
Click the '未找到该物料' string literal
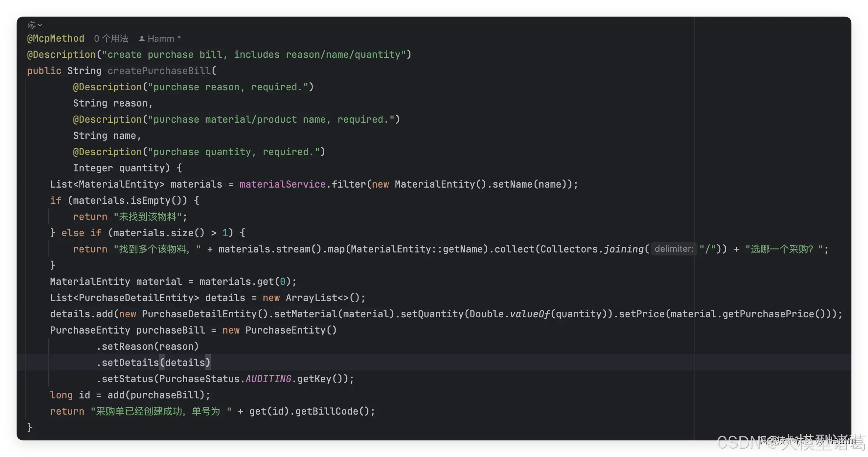[x=148, y=217]
